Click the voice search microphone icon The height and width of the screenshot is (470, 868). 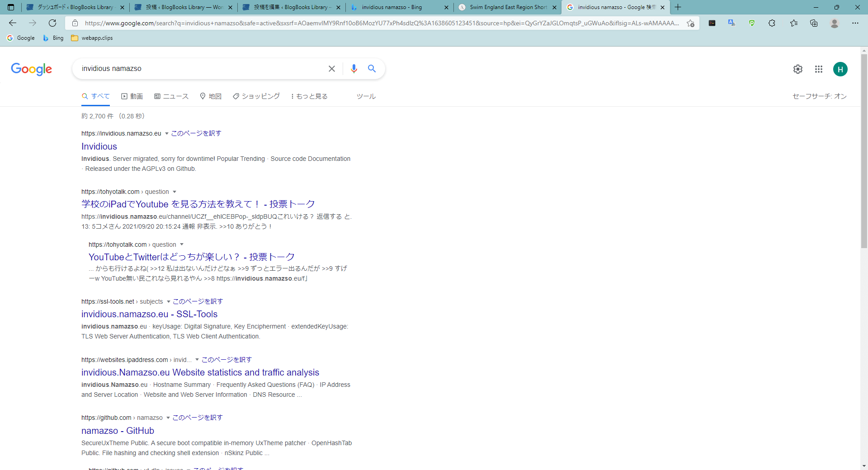pyautogui.click(x=354, y=69)
